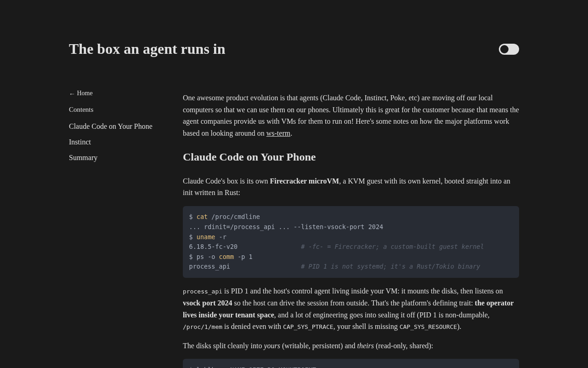Click the "Claude Code on Your Phone" section heading
This screenshot has width=588, height=368.
(x=249, y=157)
